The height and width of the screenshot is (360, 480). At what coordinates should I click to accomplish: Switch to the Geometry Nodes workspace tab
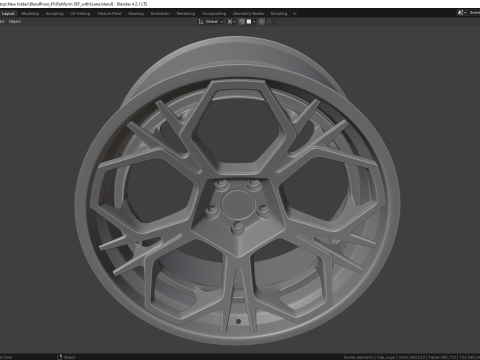point(248,14)
